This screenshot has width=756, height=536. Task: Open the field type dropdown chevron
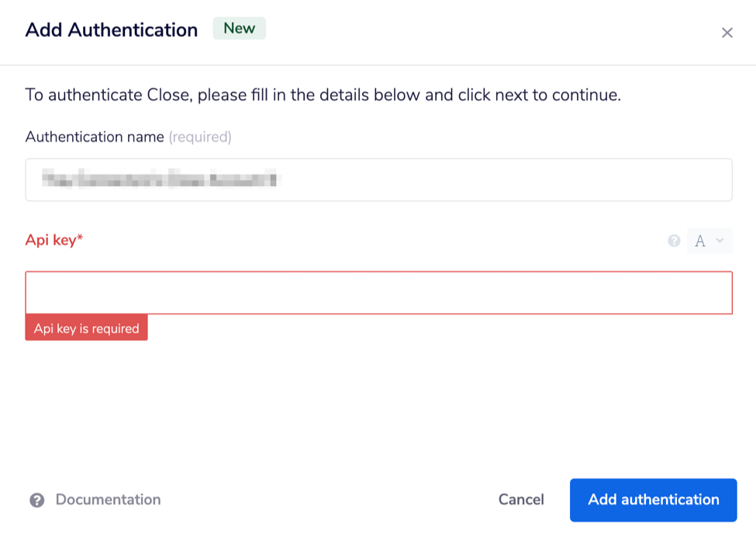[720, 241]
